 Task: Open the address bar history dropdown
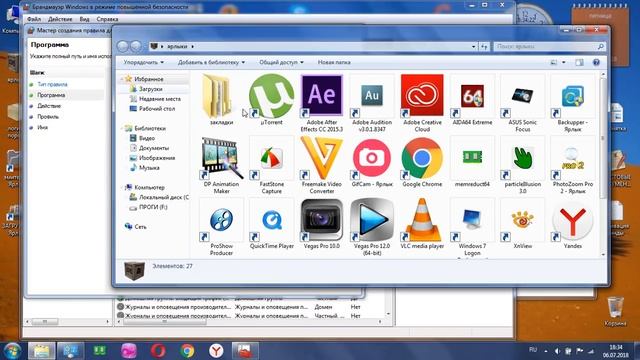pyautogui.click(x=473, y=47)
